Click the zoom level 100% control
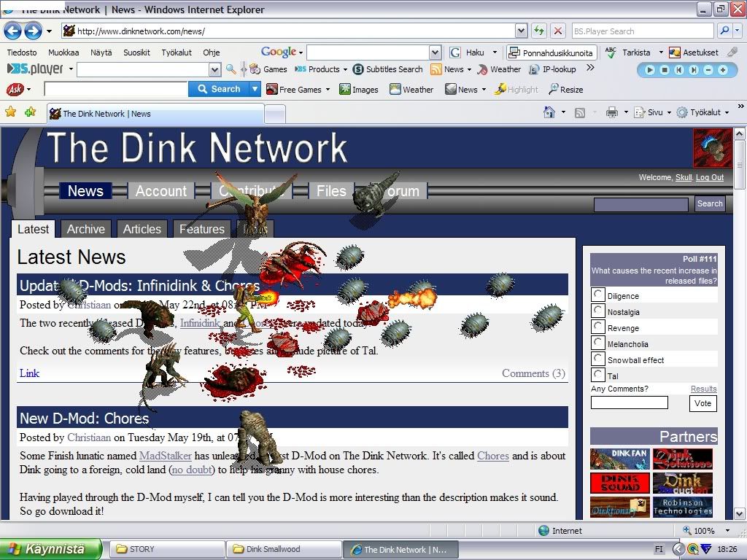This screenshot has height=560, width=747. (705, 531)
